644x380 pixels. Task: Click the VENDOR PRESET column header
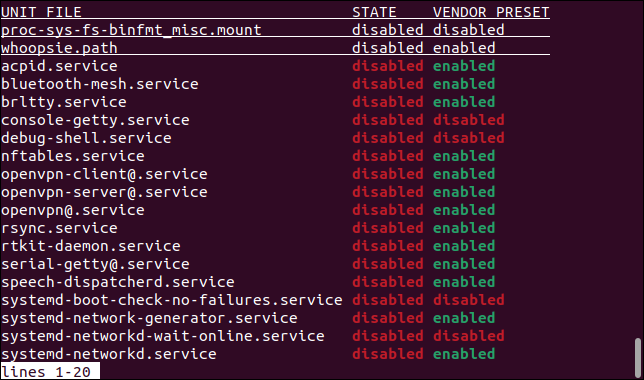(491, 12)
